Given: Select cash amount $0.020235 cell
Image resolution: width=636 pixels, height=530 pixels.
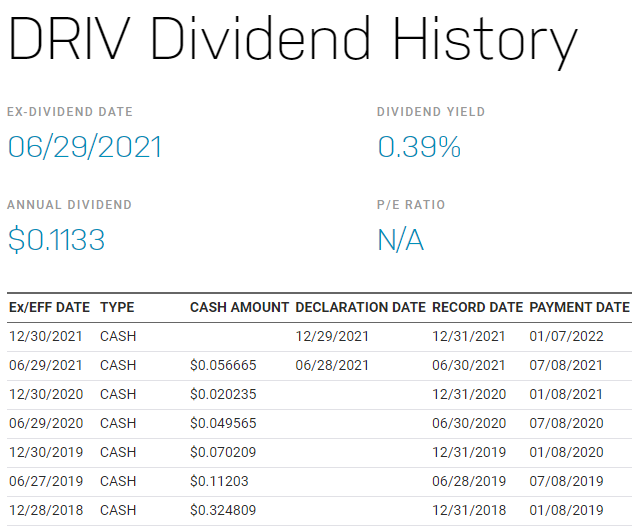Looking at the screenshot, I should pos(223,395).
